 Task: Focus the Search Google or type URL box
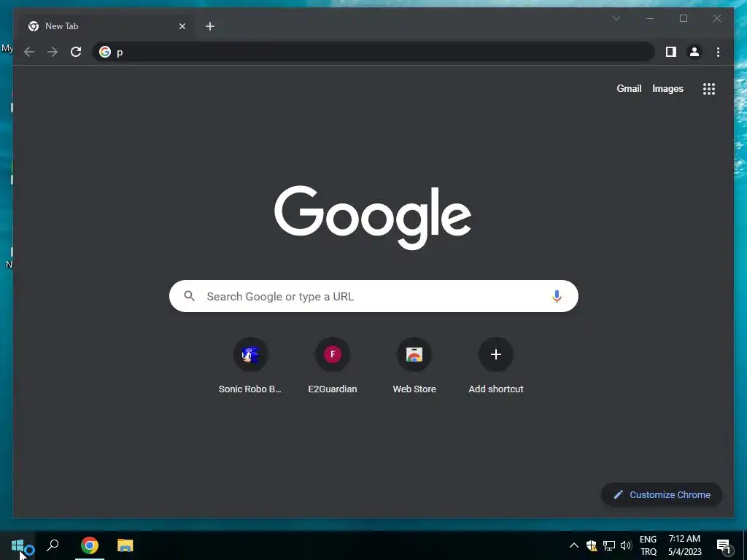point(373,296)
